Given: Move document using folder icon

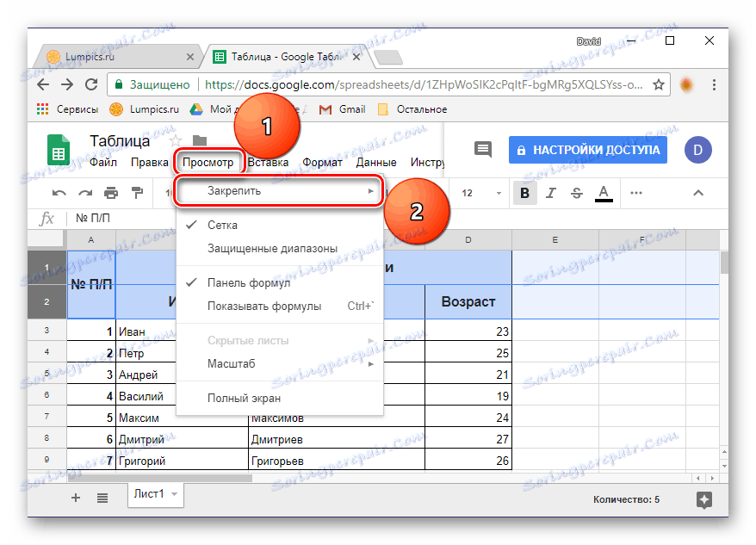Looking at the screenshot, I should (200, 141).
